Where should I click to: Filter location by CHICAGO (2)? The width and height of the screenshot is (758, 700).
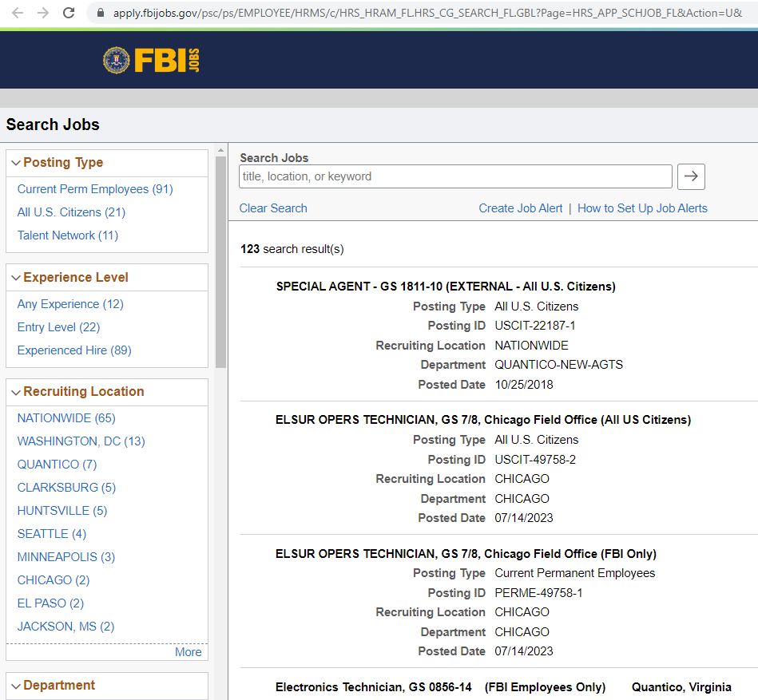(x=54, y=581)
